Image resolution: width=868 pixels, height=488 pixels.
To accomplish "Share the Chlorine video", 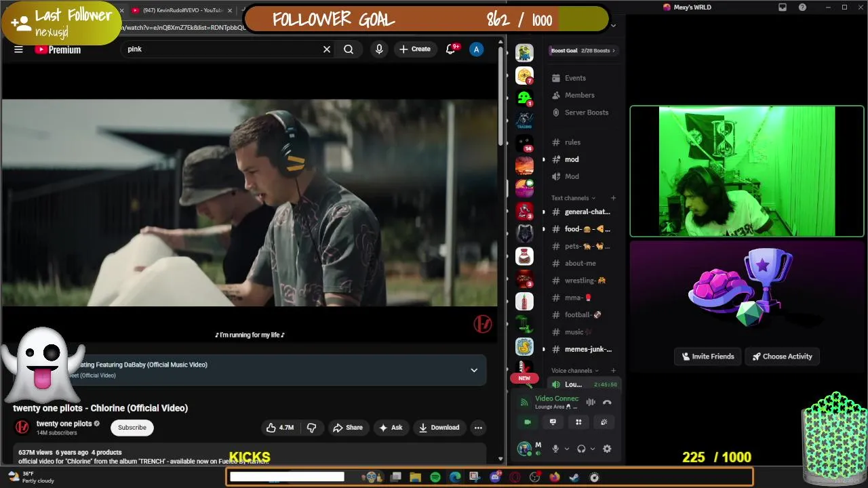I will [x=348, y=428].
